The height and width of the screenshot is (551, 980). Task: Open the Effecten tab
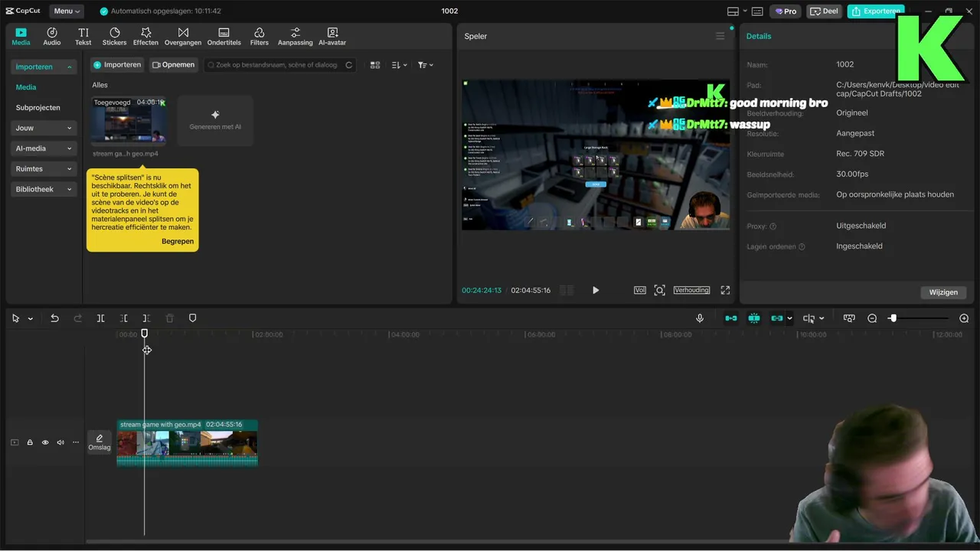point(145,36)
